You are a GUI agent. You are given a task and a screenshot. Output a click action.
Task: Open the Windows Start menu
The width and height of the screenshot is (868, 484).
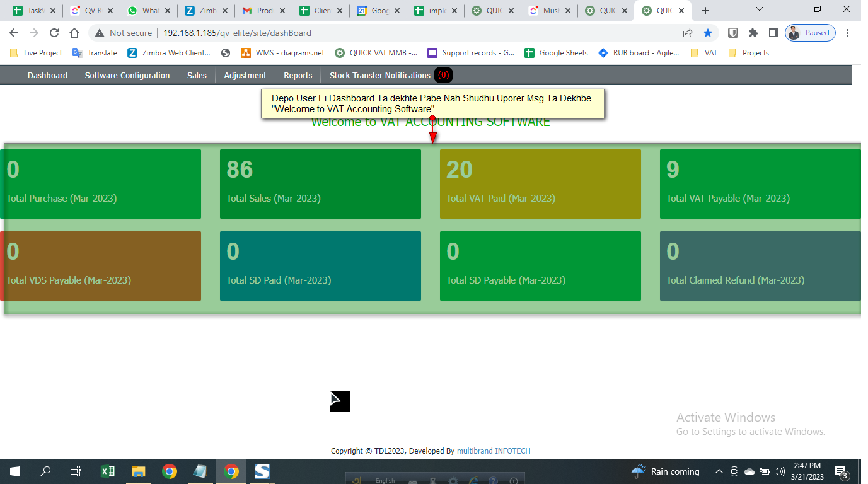click(x=15, y=471)
